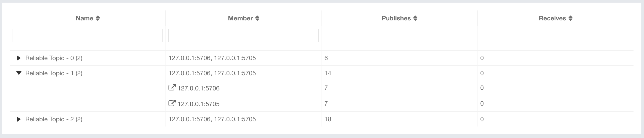Sort table by Publishes column header
Viewport: 644px width, 138px height.
[x=396, y=18]
